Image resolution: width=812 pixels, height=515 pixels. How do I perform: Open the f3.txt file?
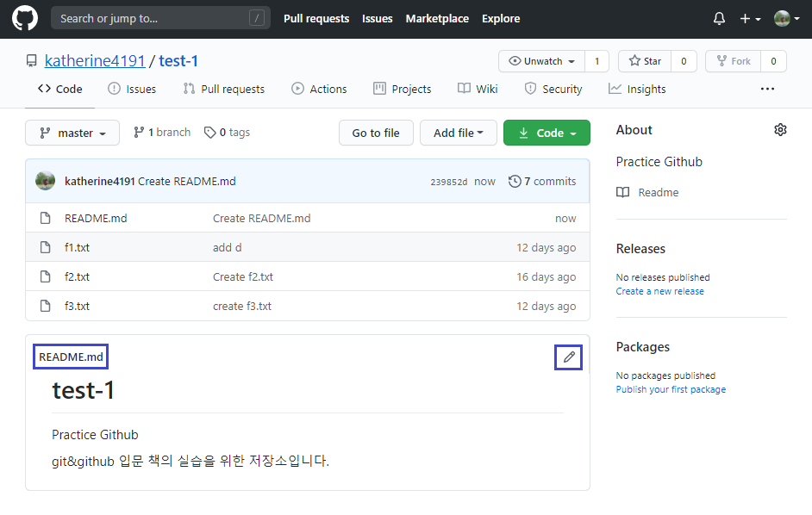click(x=78, y=306)
